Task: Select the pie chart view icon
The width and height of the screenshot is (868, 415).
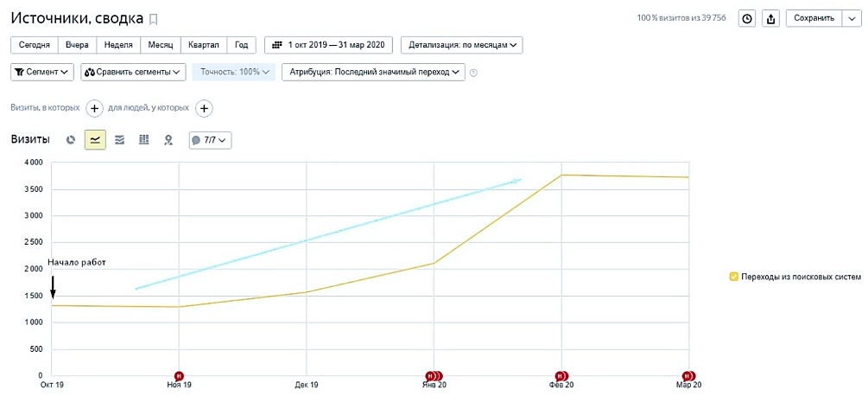Action: tap(70, 140)
